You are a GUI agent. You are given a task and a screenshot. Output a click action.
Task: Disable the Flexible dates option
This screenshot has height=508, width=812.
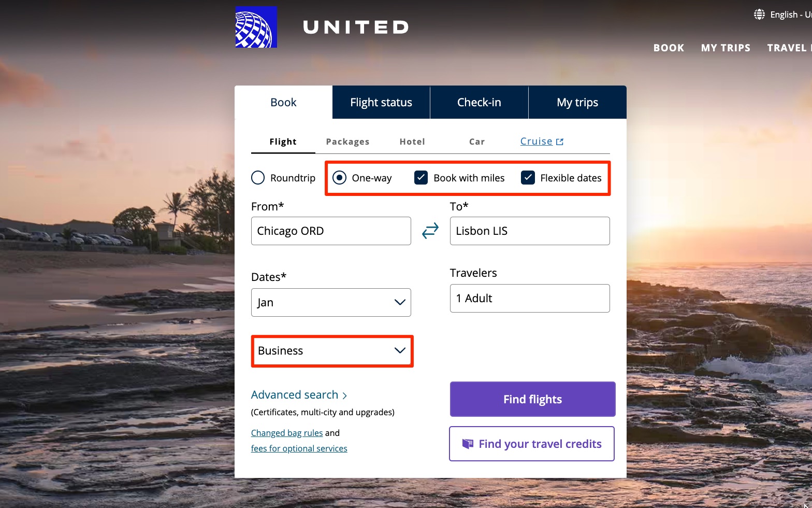click(528, 177)
